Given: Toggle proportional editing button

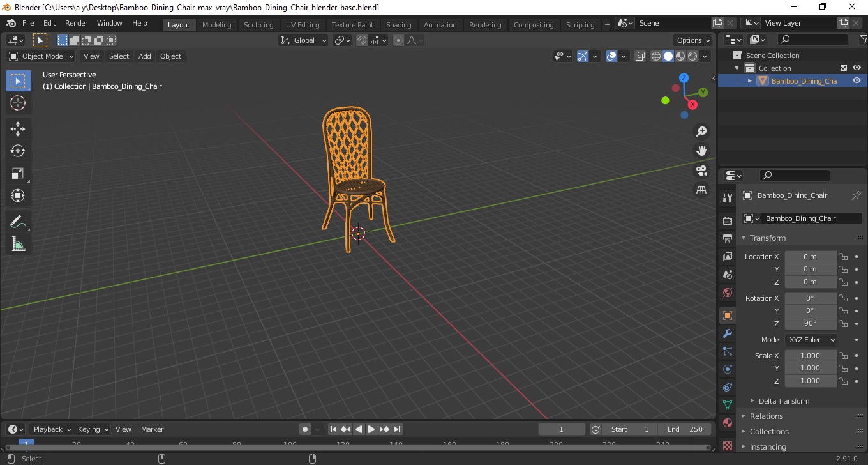Looking at the screenshot, I should pyautogui.click(x=398, y=40).
